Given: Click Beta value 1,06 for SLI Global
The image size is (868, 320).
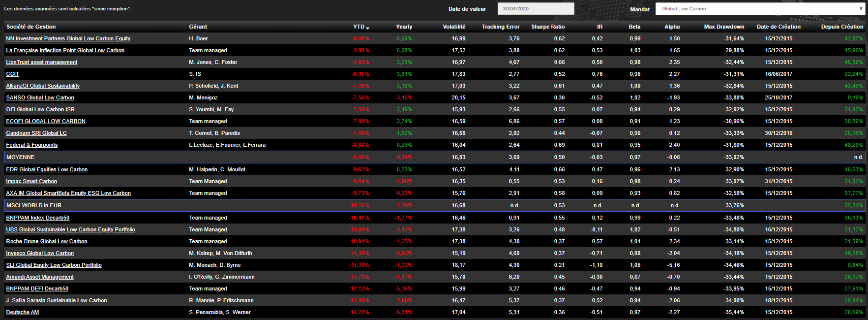Looking at the screenshot, I should click(635, 265).
